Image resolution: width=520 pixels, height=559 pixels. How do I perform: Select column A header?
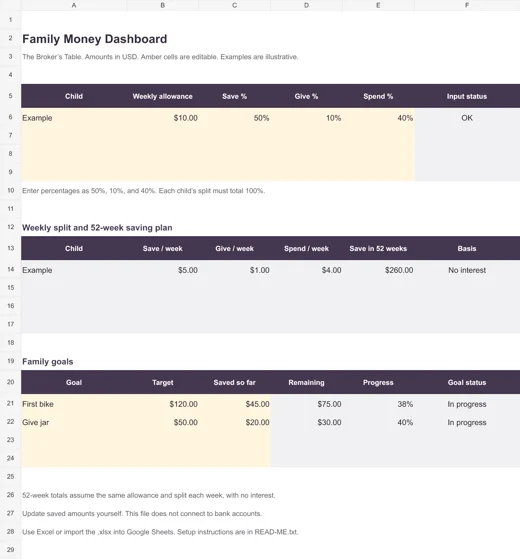[74, 5]
